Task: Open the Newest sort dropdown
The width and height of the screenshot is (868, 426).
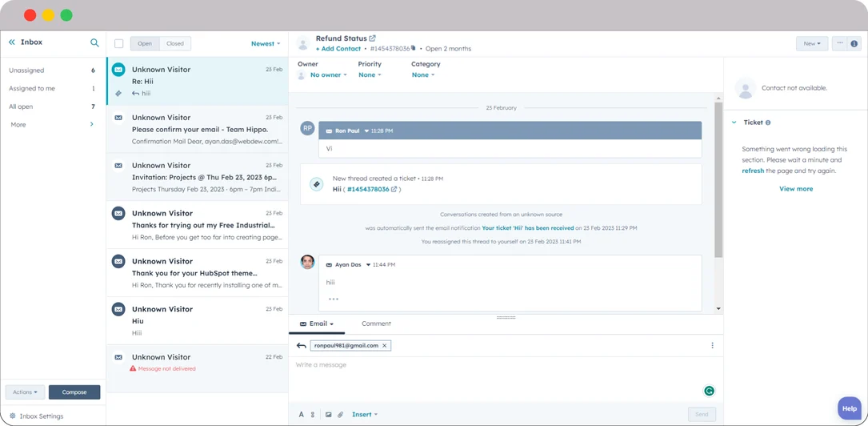Action: coord(266,44)
